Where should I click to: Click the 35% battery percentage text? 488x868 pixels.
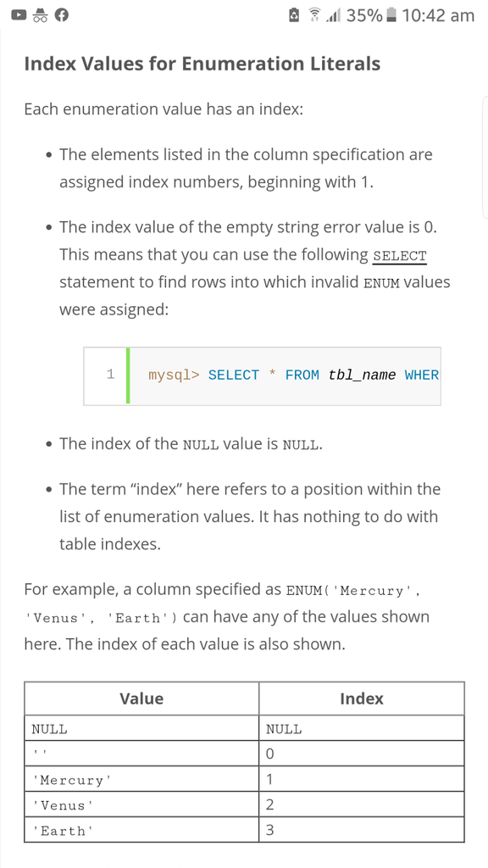point(364,15)
